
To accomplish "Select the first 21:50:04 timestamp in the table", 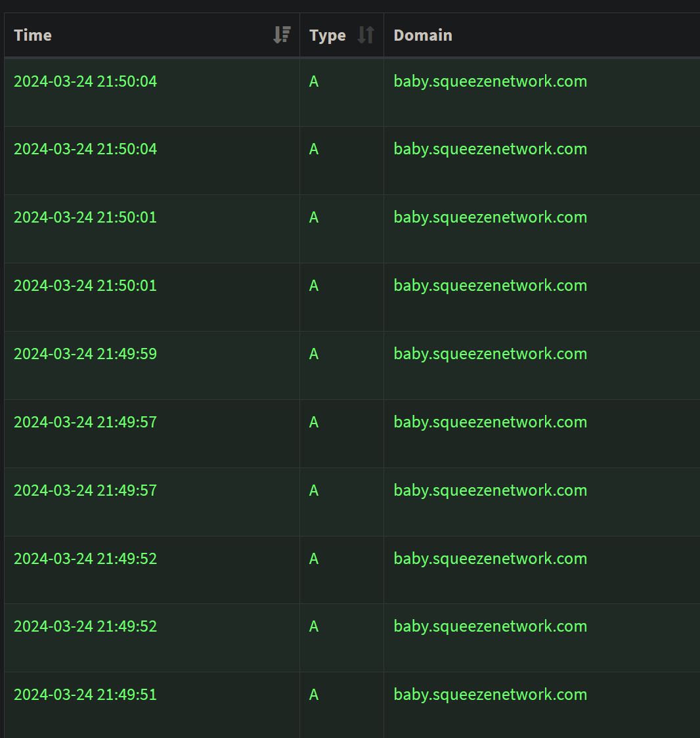I will tap(85, 81).
